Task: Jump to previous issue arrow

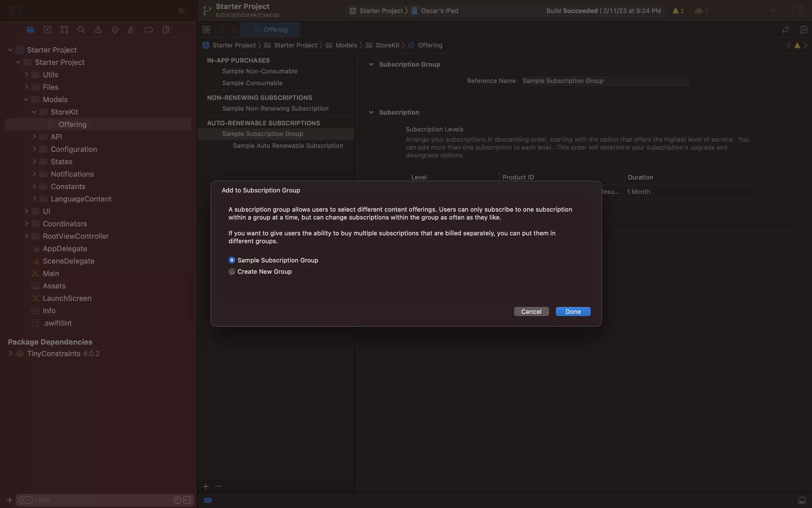Action: [x=789, y=45]
